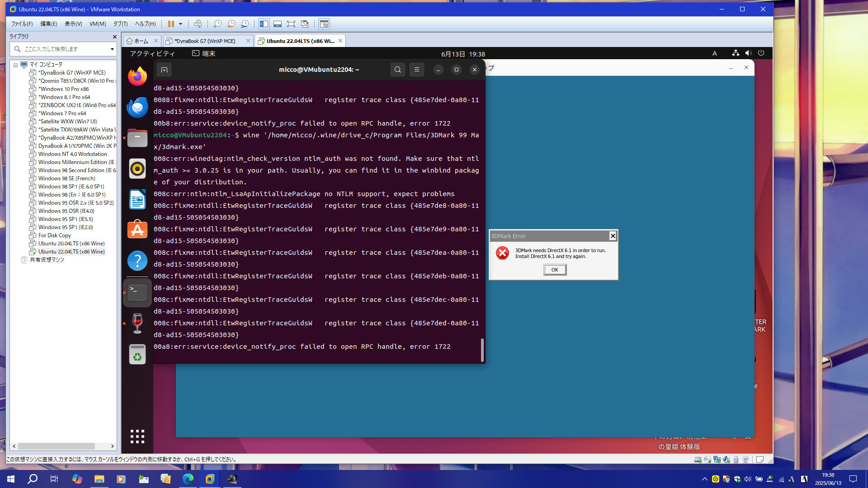Open the 表示(V) menu
868x488 pixels.
click(x=73, y=24)
